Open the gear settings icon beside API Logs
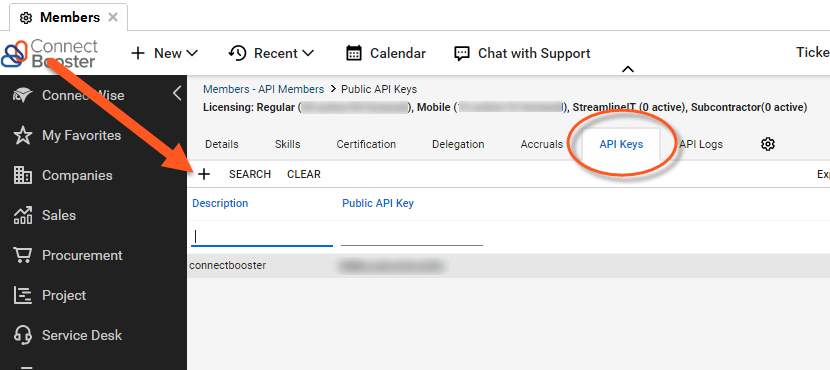This screenshot has width=830, height=370. pos(768,144)
